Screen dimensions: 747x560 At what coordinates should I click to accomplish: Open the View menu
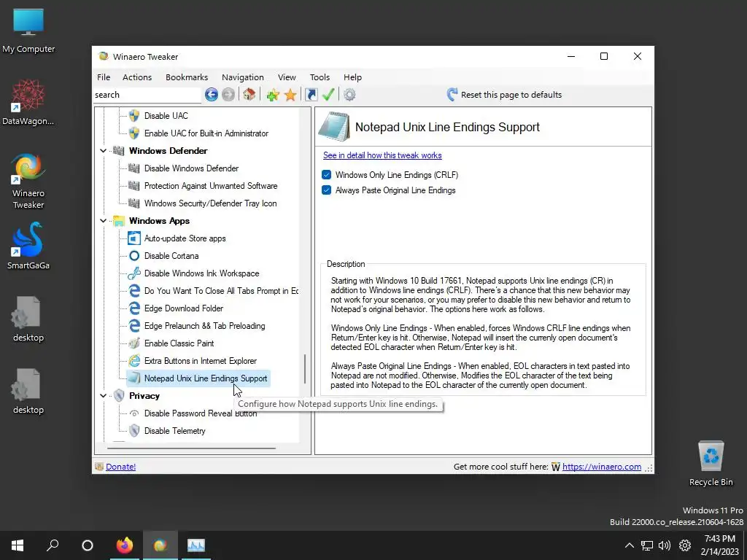[x=287, y=77]
